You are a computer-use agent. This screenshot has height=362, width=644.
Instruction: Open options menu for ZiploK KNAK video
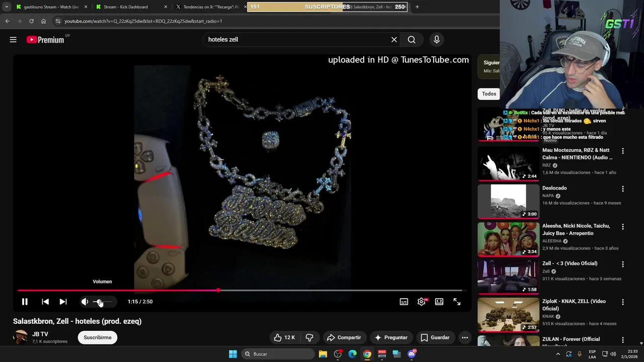[623, 302]
